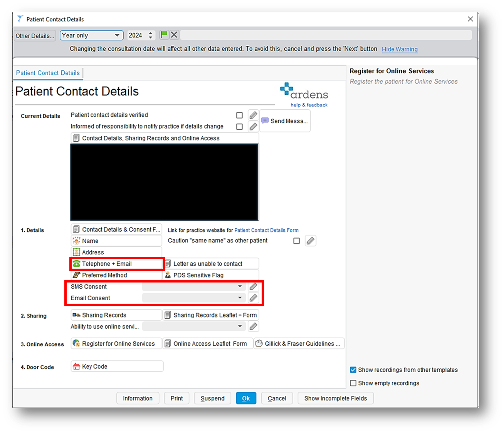The image size is (504, 433).
Task: Click pencil icon for Caution same name row
Action: pos(311,241)
